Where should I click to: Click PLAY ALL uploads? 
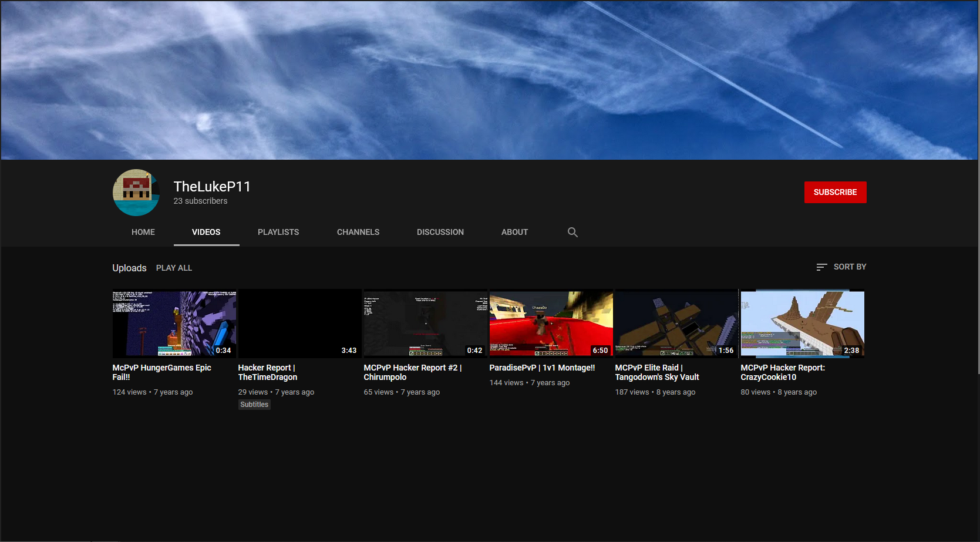pyautogui.click(x=174, y=268)
